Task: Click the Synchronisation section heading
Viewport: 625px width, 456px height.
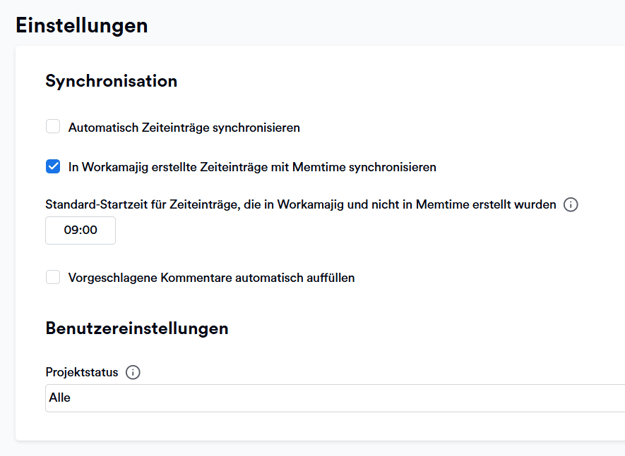Action: (111, 81)
